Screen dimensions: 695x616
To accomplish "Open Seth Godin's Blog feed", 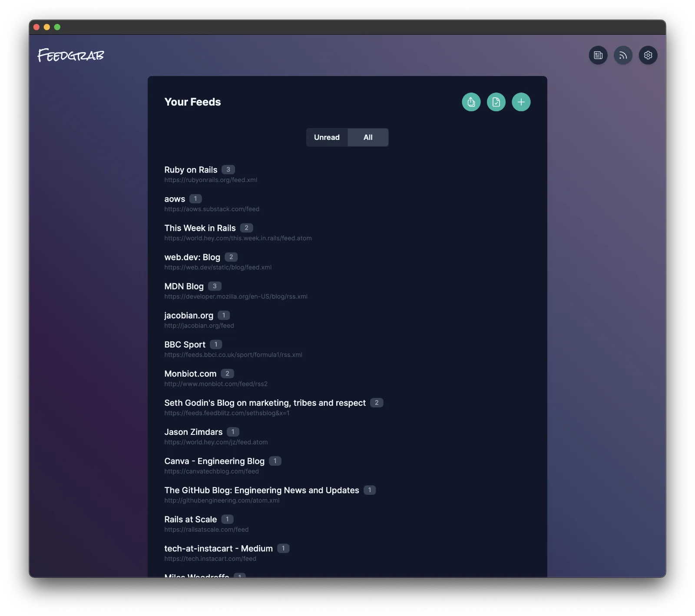I will pyautogui.click(x=265, y=403).
